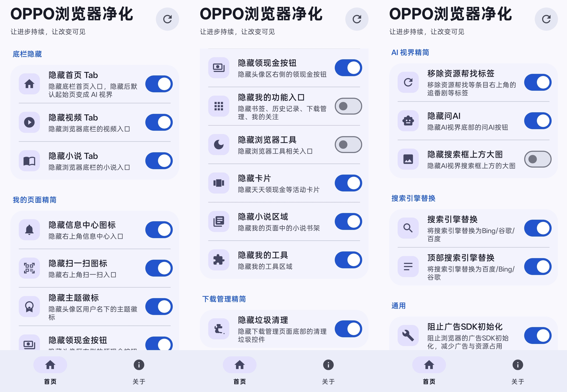Click the QR scan icon for 隐藏扫一扫图标
The height and width of the screenshot is (392, 567).
click(x=29, y=268)
